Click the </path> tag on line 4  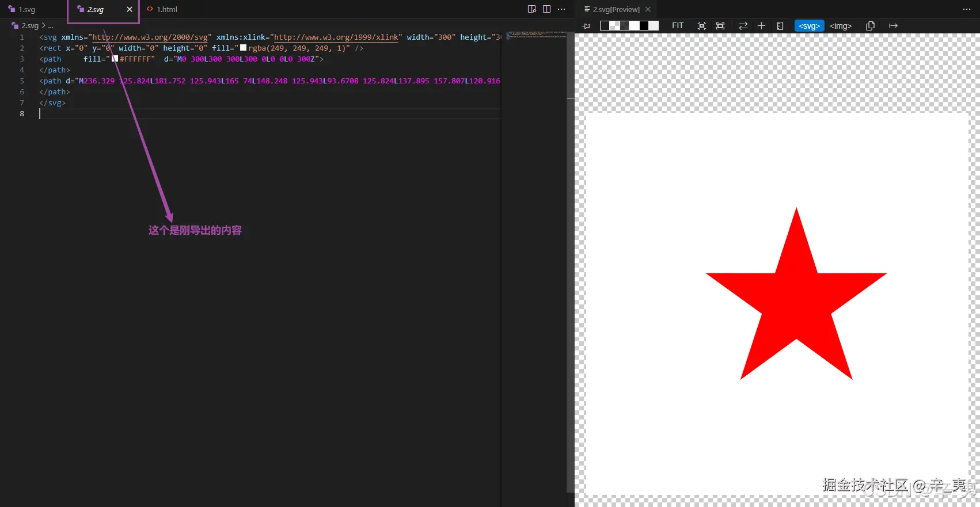55,70
